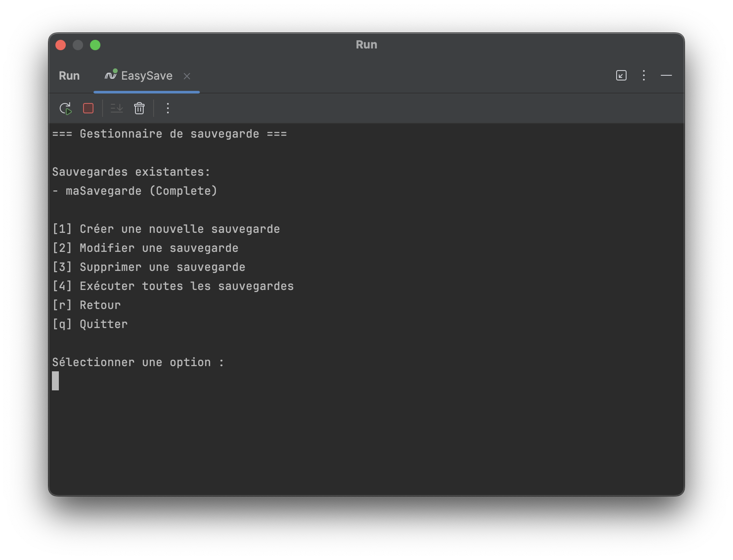
Task: Click the 'maSavegarde (Complete)' entry
Action: coord(135,190)
